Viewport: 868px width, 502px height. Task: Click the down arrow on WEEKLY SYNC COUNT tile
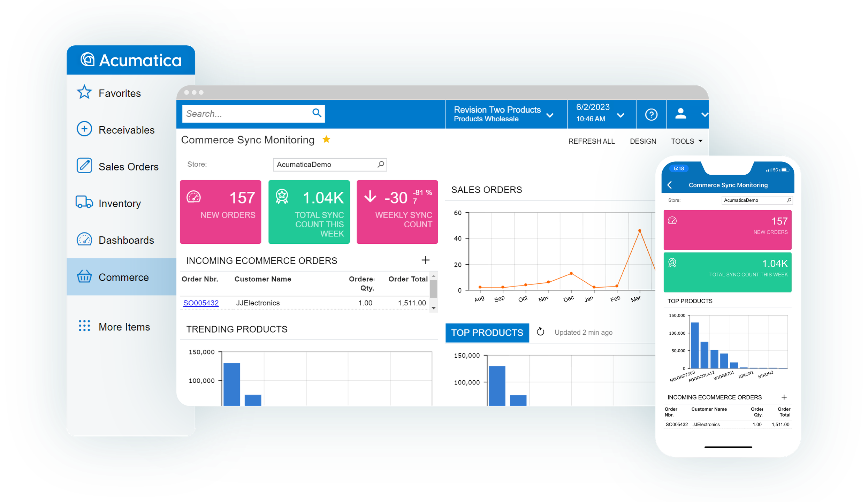point(370,196)
